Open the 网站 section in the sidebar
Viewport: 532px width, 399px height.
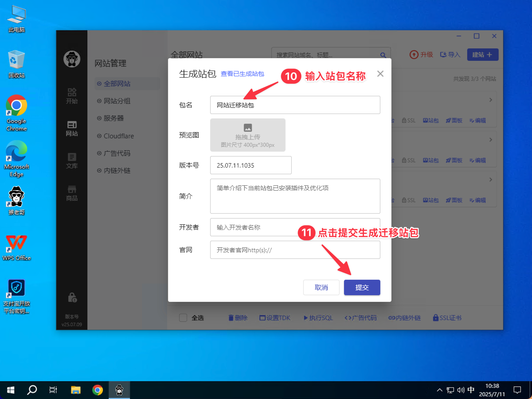point(72,128)
